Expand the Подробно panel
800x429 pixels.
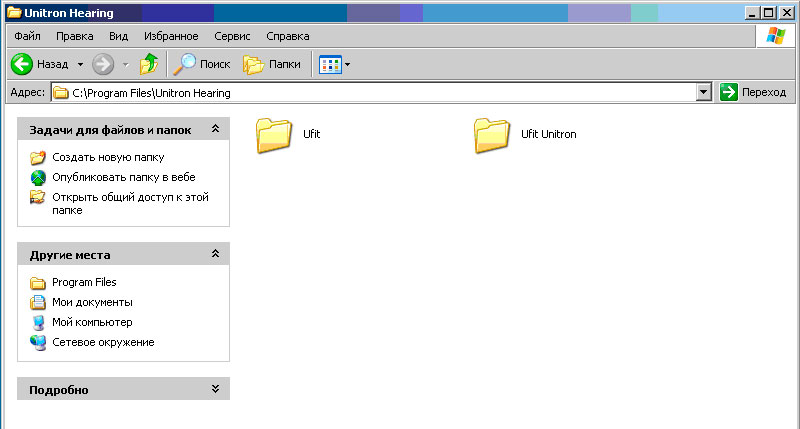pos(215,389)
